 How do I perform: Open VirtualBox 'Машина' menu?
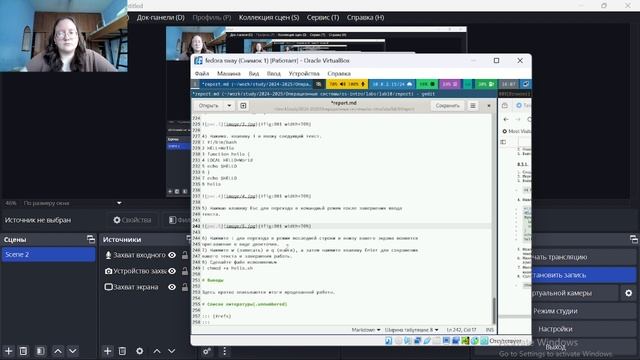pyautogui.click(x=229, y=73)
